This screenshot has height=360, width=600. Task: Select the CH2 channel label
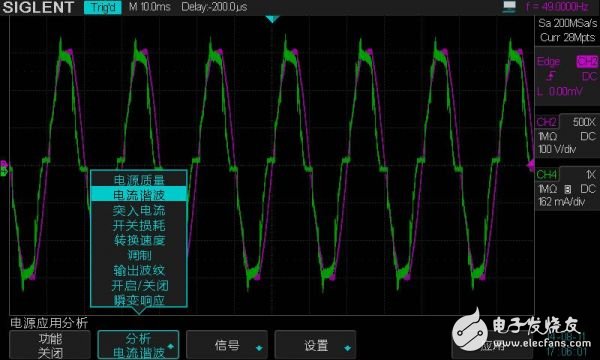[x=547, y=122]
